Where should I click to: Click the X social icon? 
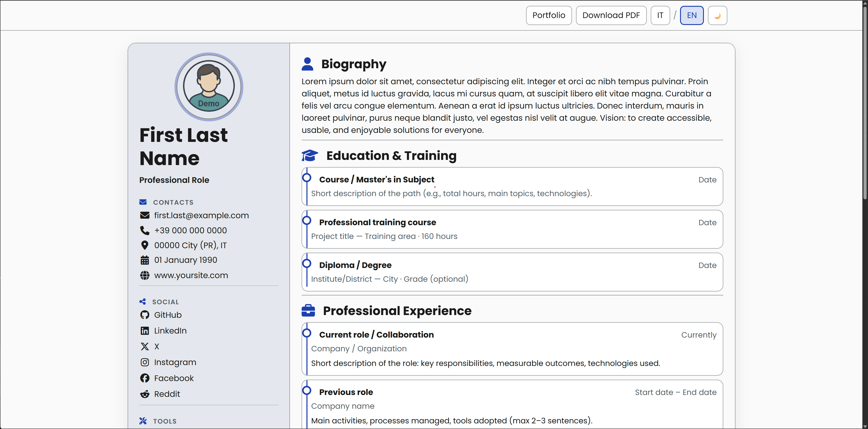(x=145, y=346)
